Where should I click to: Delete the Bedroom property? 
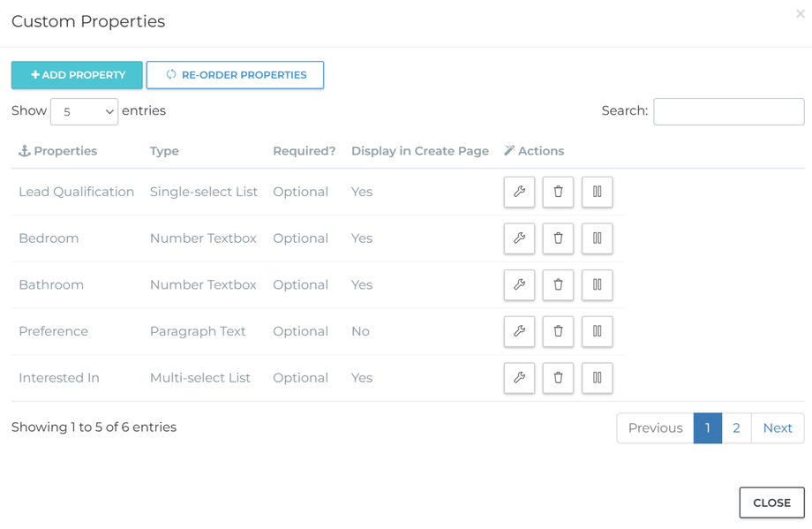558,238
